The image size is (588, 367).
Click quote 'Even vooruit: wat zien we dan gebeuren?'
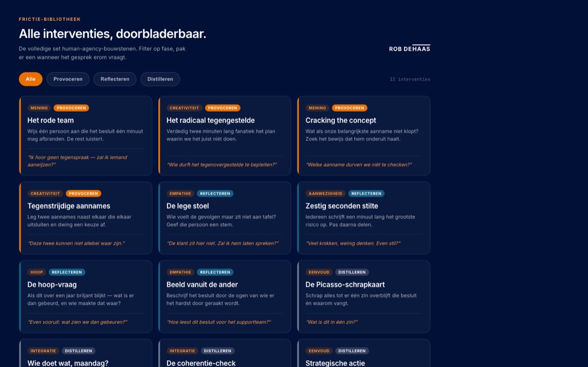(x=78, y=322)
